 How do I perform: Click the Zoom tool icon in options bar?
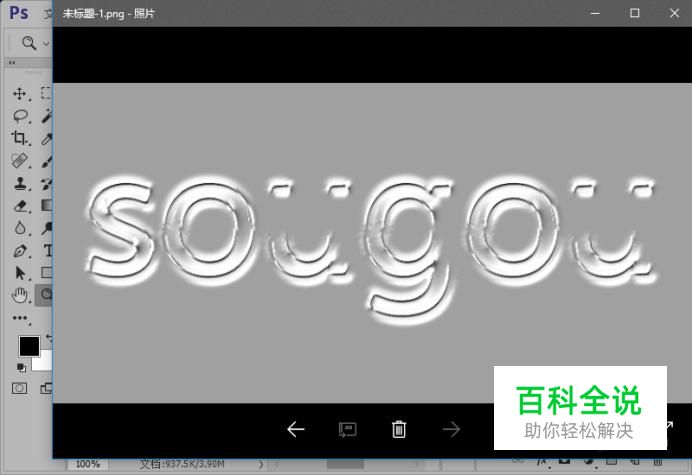[29, 43]
